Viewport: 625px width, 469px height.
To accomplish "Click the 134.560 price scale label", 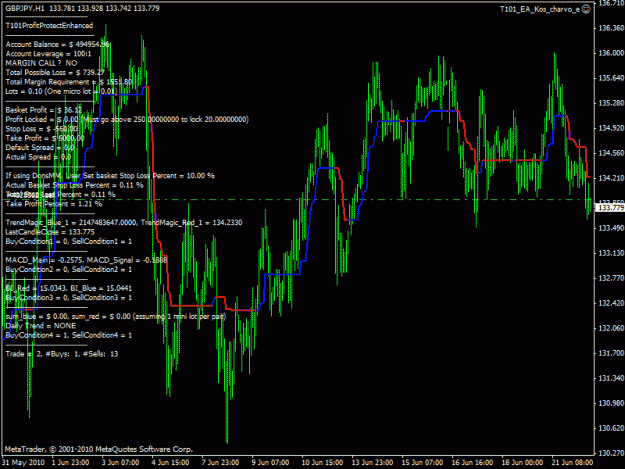I will tap(611, 153).
